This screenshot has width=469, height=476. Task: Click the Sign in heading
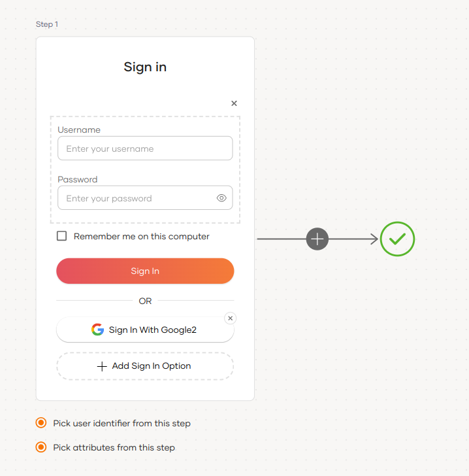[x=145, y=67]
